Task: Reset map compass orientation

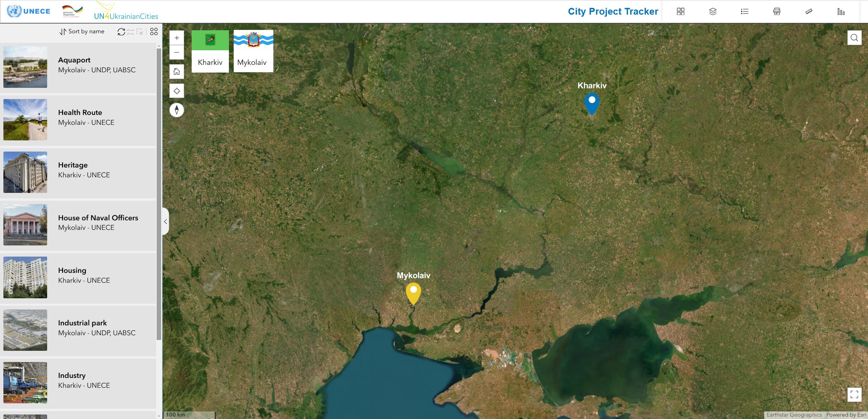Action: pos(177,110)
